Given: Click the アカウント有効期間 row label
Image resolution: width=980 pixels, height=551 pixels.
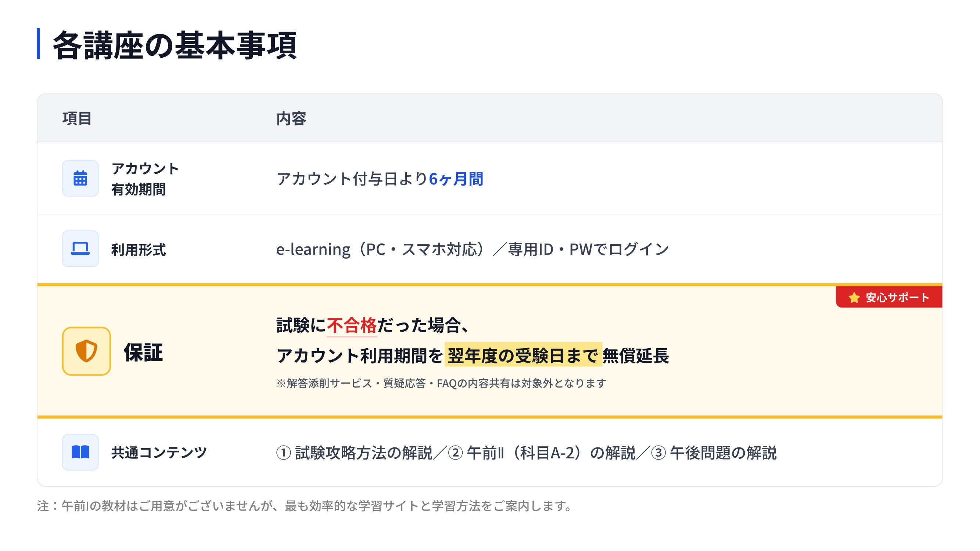Looking at the screenshot, I should (x=144, y=179).
